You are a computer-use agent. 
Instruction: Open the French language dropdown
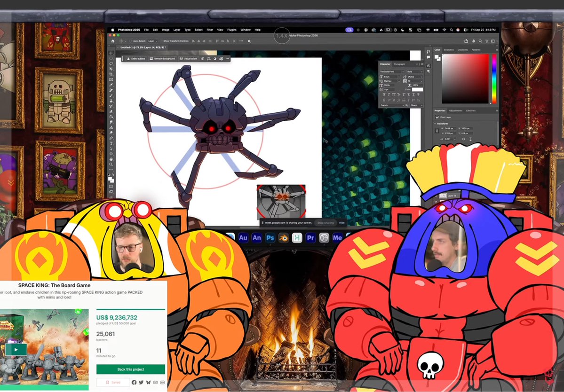(392, 105)
